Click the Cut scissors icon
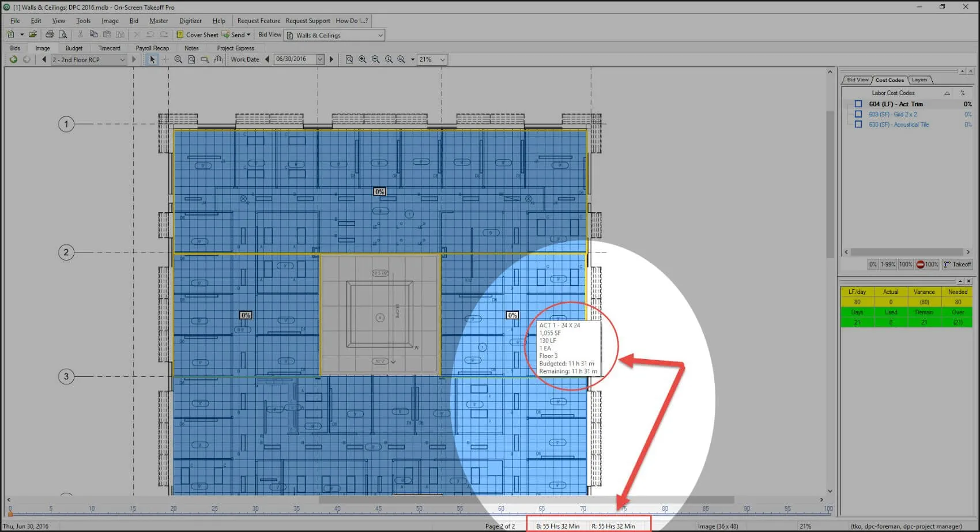 [81, 35]
